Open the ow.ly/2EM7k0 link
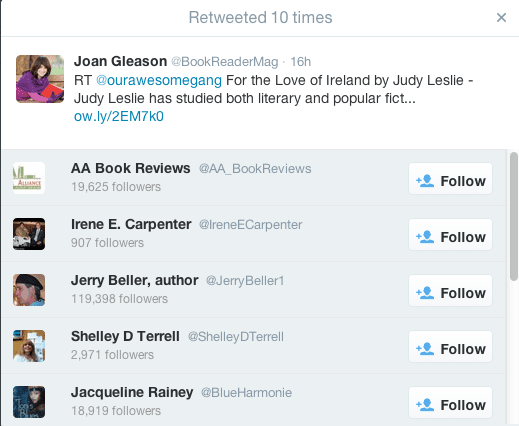Image resolution: width=519 pixels, height=426 pixels. (119, 116)
